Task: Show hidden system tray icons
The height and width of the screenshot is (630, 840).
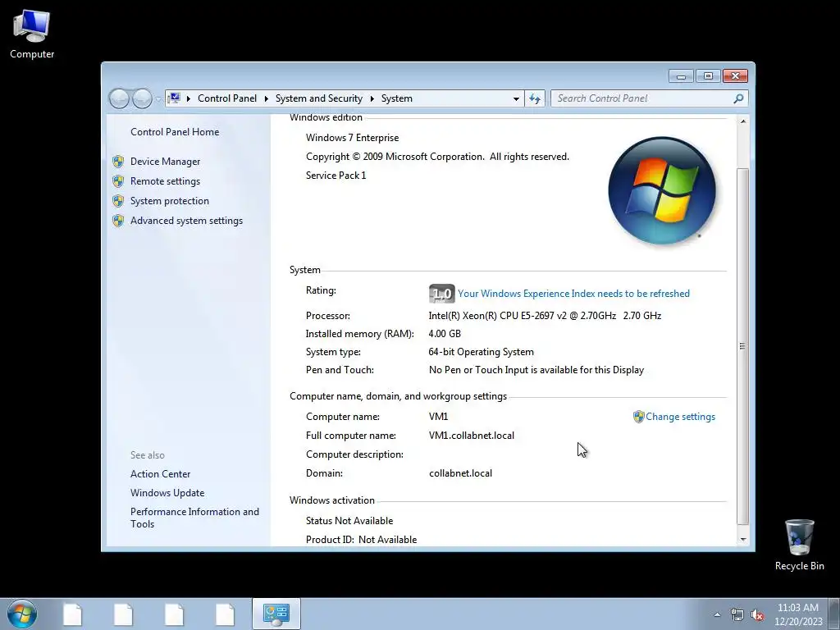Action: (x=717, y=614)
